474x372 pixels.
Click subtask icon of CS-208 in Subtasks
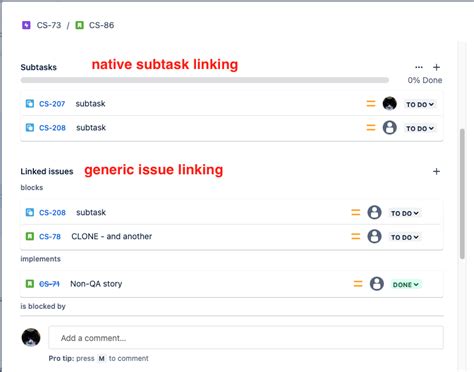coord(30,128)
